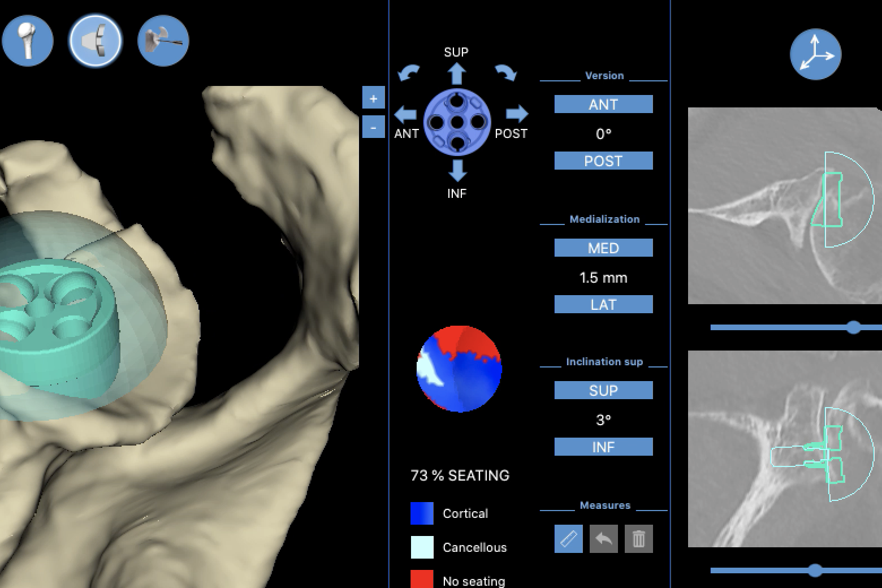Shift implant anteriorly with ANT arrow

tap(405, 114)
